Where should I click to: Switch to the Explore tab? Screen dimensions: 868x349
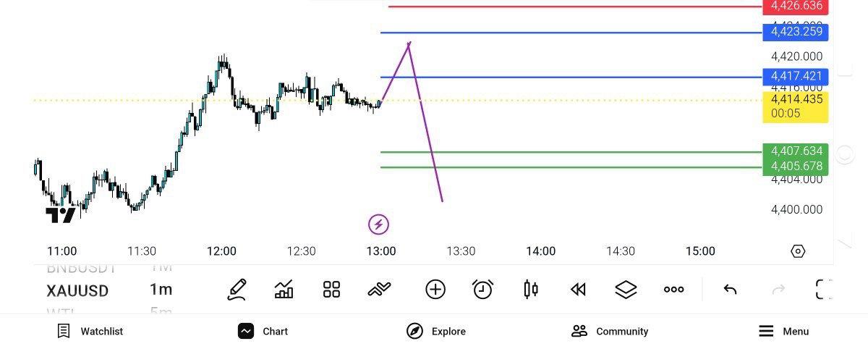point(436,331)
